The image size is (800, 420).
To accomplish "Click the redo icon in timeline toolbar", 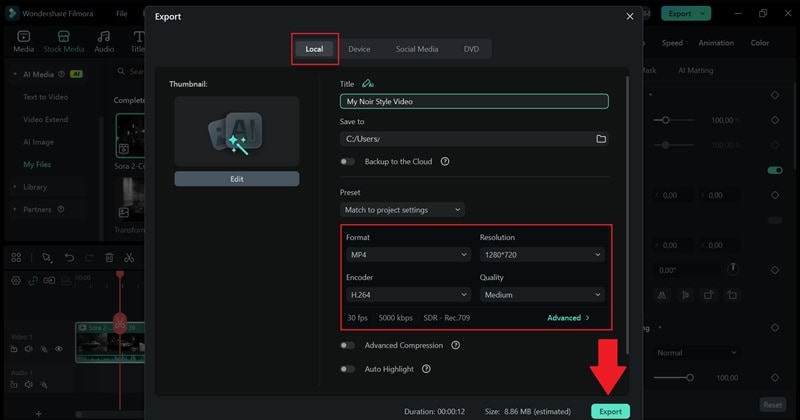I will click(89, 258).
